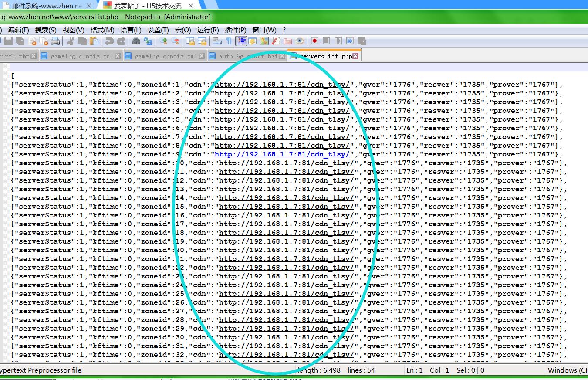Open the 语言(L) menu
The height and width of the screenshot is (380, 588).
131,30
